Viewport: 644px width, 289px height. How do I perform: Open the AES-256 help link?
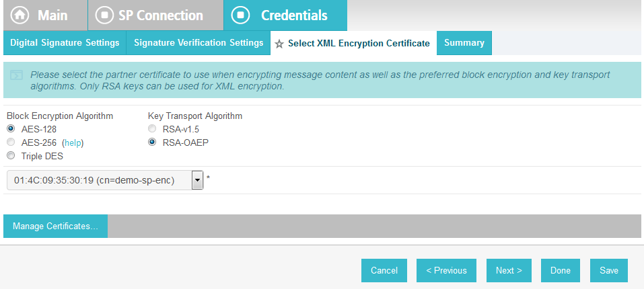[73, 142]
